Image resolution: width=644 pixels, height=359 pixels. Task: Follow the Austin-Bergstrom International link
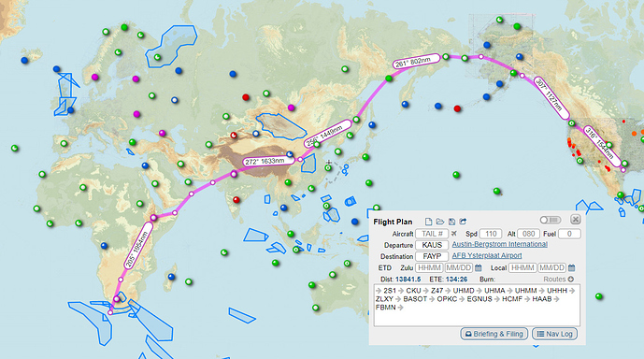tap(500, 244)
